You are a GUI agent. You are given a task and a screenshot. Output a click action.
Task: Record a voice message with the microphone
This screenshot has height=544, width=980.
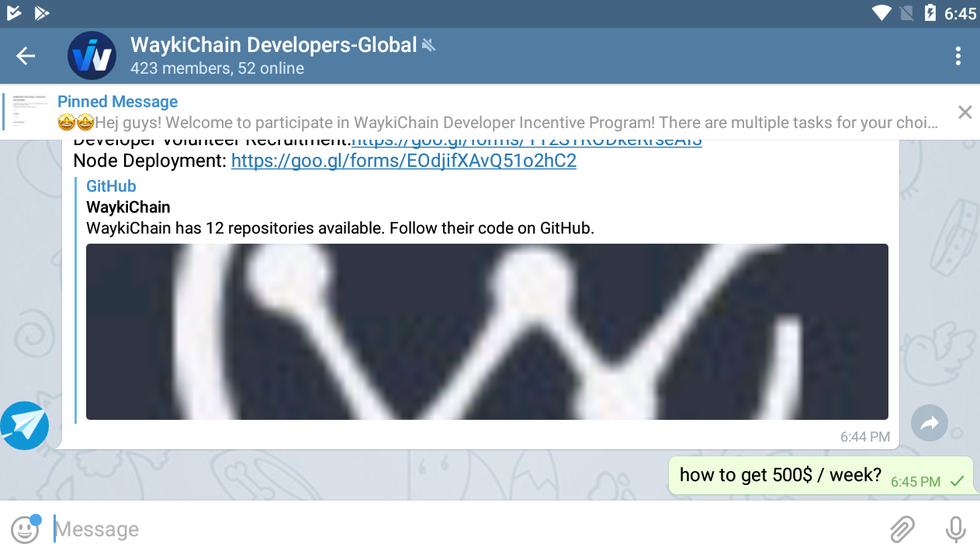click(956, 529)
